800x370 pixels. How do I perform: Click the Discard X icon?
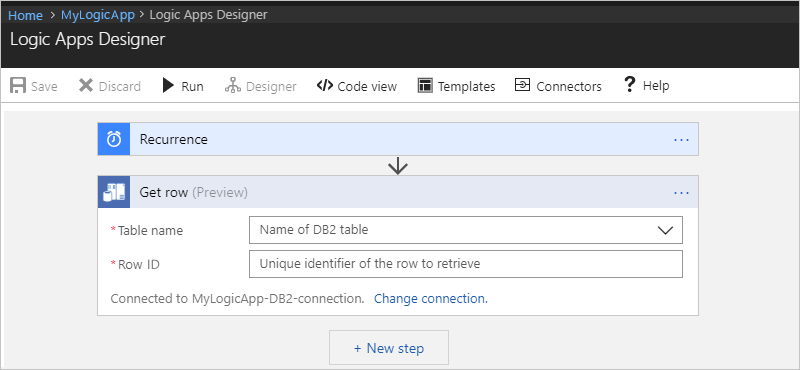click(86, 85)
